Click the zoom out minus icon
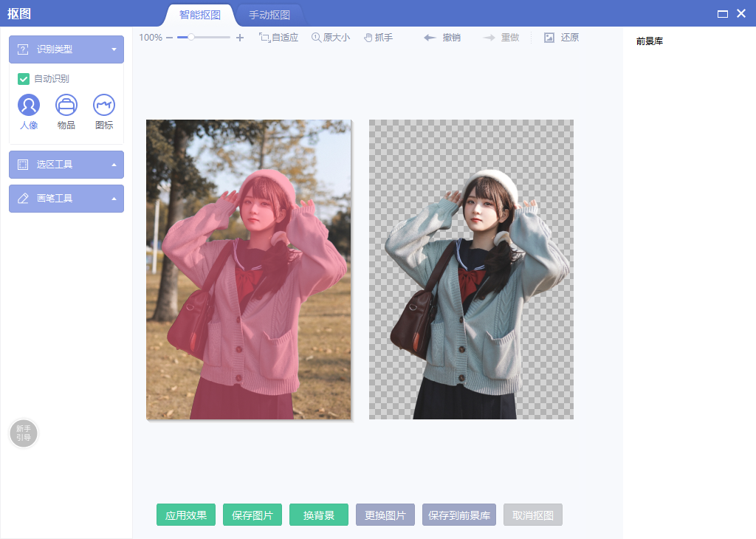 tap(169, 38)
